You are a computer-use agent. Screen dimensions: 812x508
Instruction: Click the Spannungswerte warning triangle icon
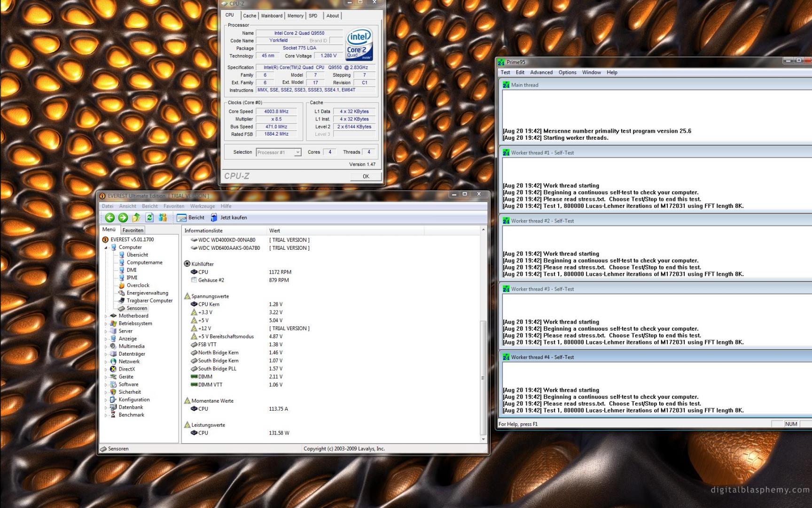click(187, 296)
